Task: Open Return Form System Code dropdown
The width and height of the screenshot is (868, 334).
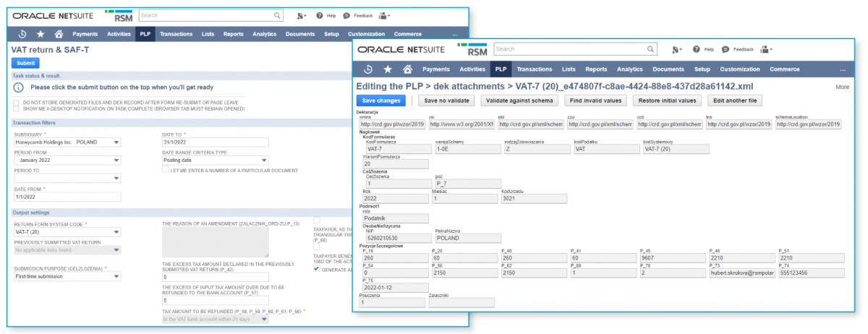Action: 116,233
